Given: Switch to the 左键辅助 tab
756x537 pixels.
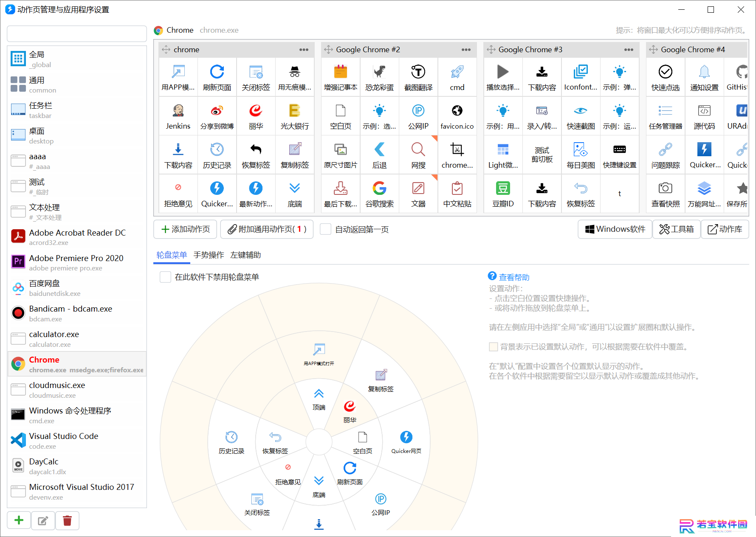Looking at the screenshot, I should click(245, 255).
